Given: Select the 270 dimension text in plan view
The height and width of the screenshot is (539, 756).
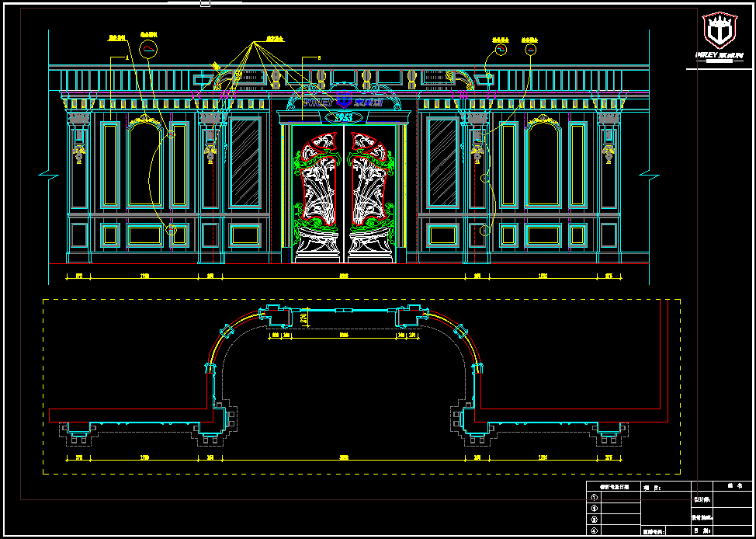Looking at the screenshot, I should click(x=303, y=319).
